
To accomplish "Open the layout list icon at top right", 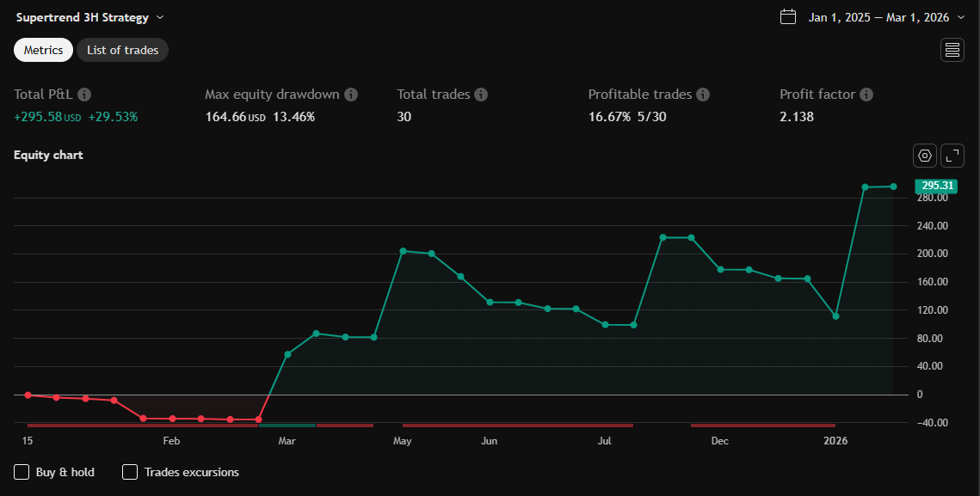I will click(952, 50).
